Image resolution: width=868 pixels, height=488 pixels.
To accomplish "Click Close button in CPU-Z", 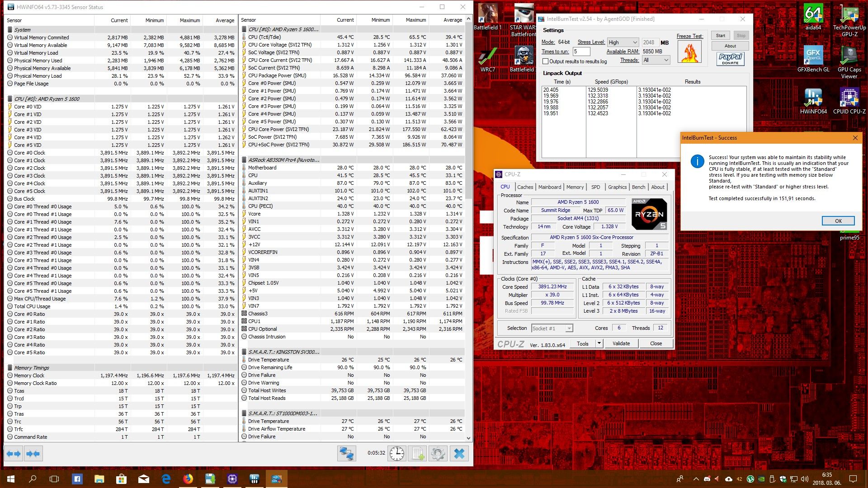I will (656, 343).
